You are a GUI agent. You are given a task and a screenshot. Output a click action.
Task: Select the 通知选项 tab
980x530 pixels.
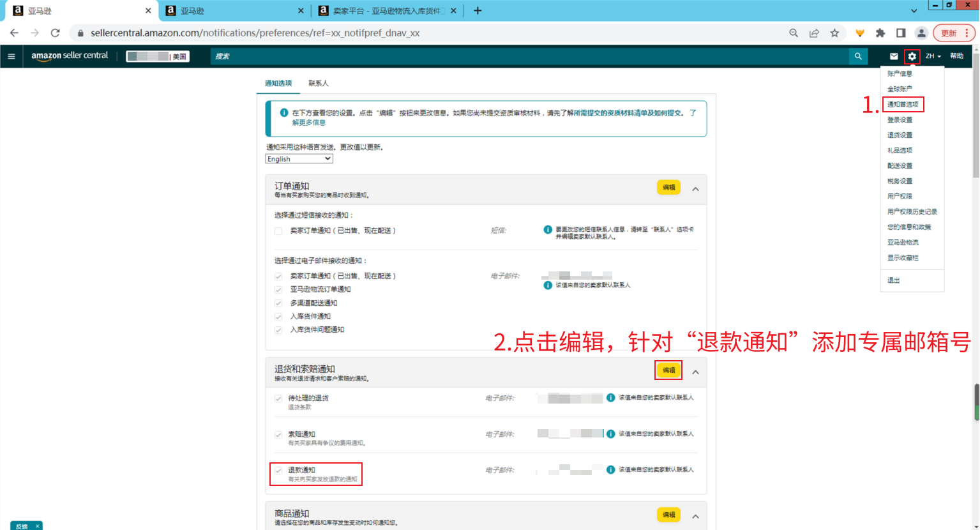coord(278,83)
